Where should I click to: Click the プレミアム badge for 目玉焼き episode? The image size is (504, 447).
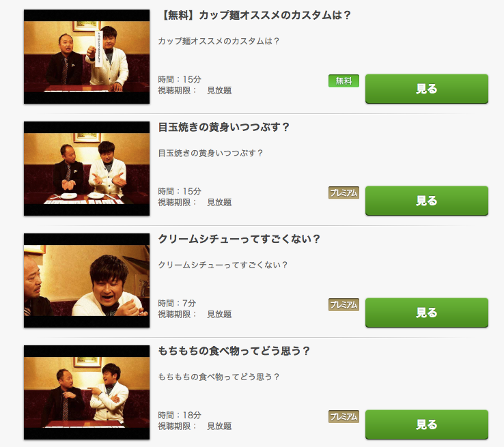pos(344,192)
